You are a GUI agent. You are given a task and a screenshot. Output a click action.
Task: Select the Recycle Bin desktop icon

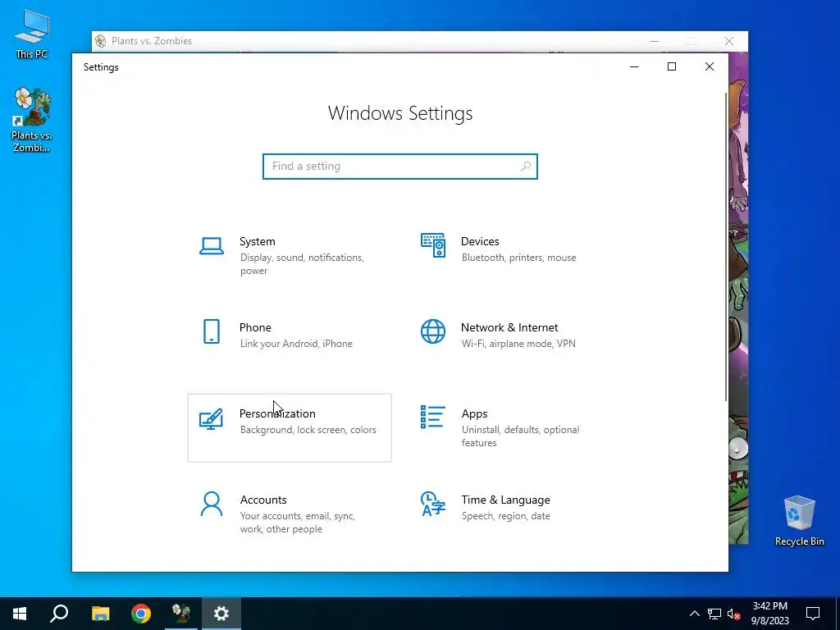pyautogui.click(x=799, y=521)
